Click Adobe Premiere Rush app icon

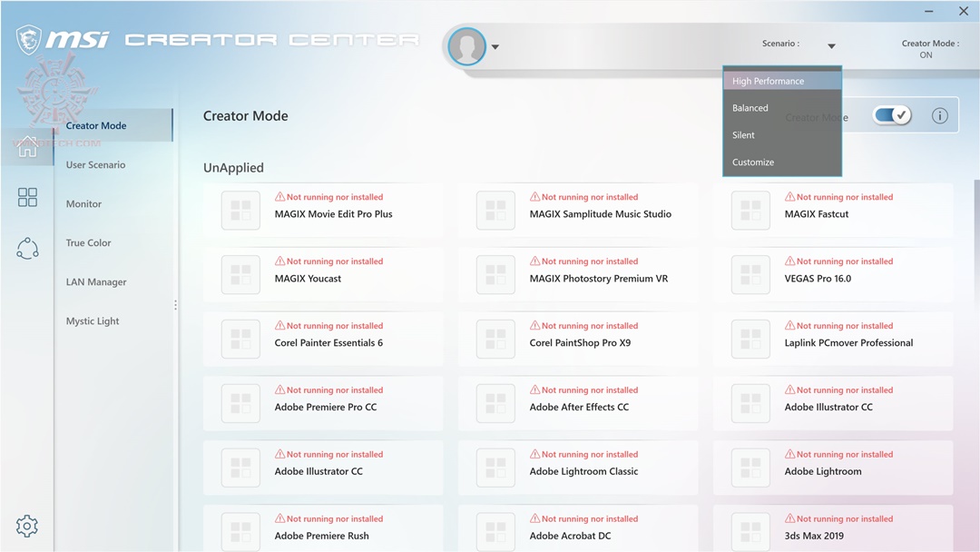pyautogui.click(x=240, y=531)
